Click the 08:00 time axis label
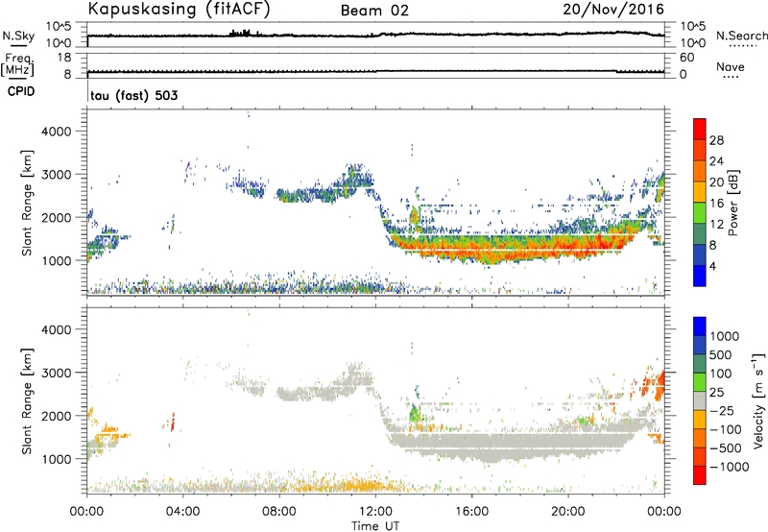The width and height of the screenshot is (768, 532). pos(279,512)
